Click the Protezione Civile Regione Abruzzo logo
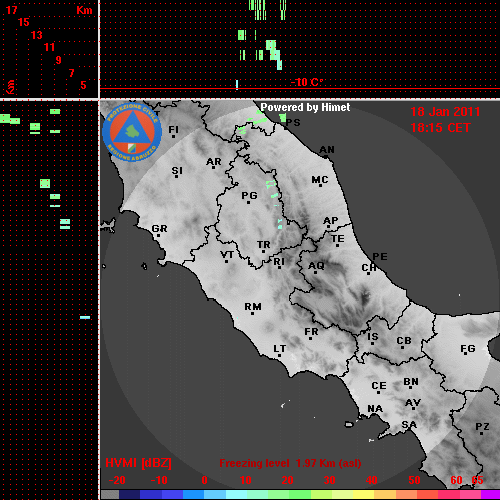 coord(132,132)
